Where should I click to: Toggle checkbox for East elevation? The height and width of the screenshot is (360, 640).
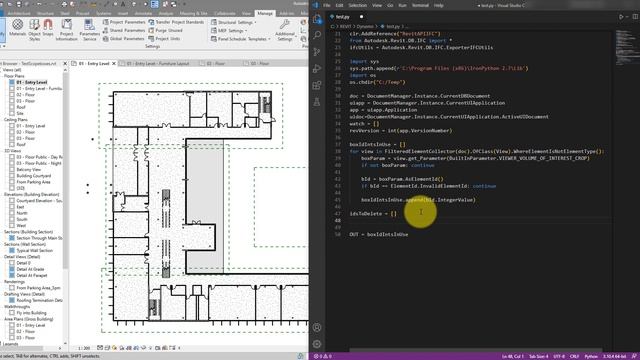tap(12, 207)
